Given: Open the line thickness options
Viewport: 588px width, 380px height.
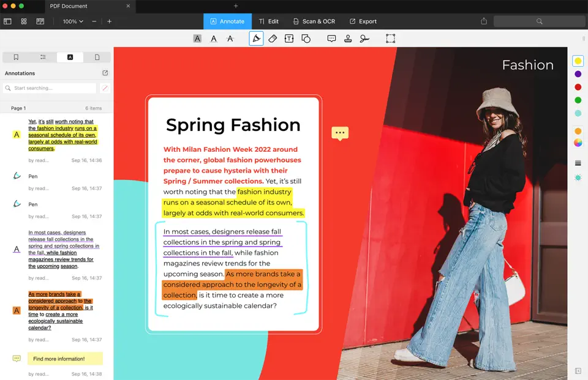Looking at the screenshot, I should click(x=578, y=163).
